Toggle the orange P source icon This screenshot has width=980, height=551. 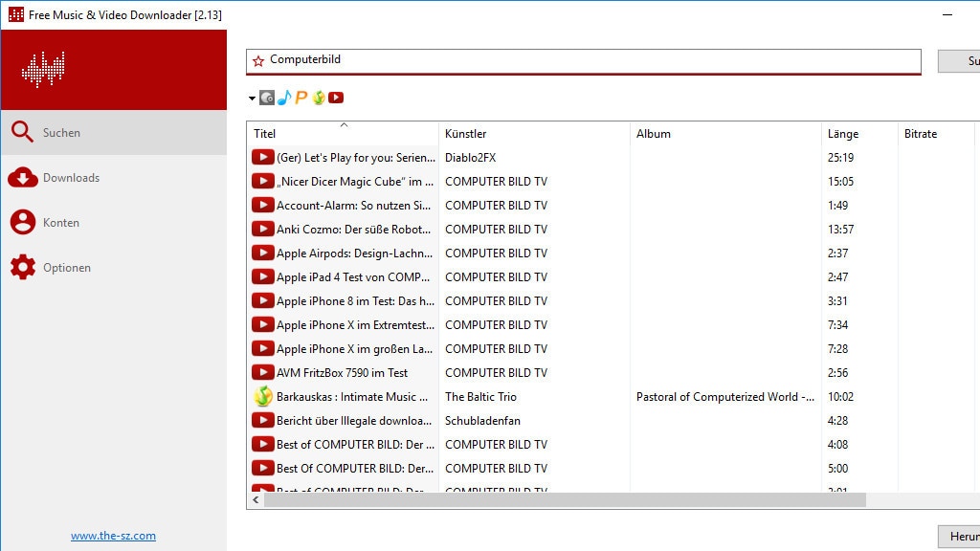coord(301,98)
